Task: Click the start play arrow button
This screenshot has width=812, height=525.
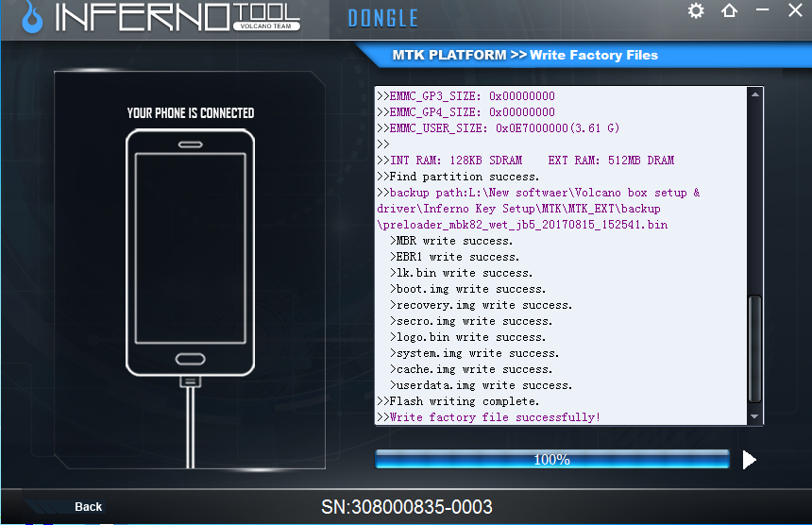Action: (750, 460)
